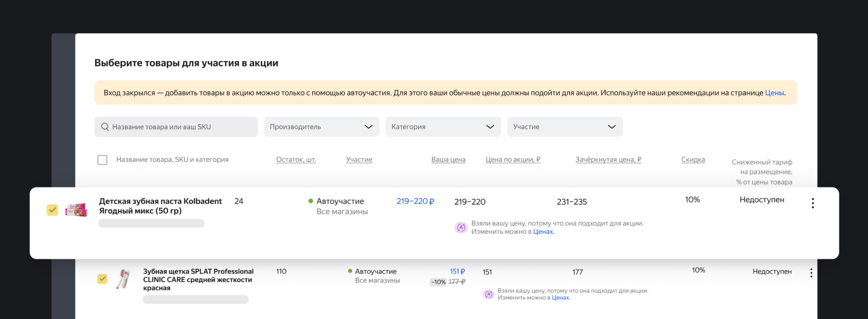Viewport: 868px width, 319px height.
Task: Open the three-dot menu for SPLAT toothbrush row
Action: point(811,273)
